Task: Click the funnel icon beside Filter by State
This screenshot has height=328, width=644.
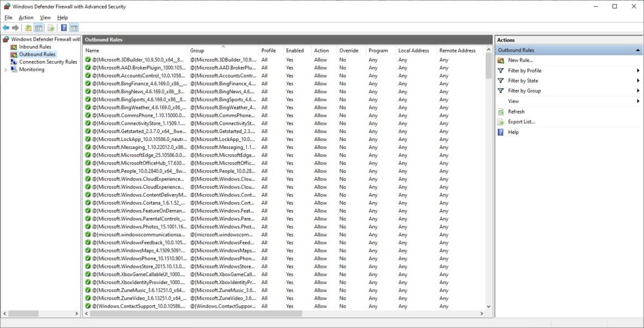Action: 501,80
